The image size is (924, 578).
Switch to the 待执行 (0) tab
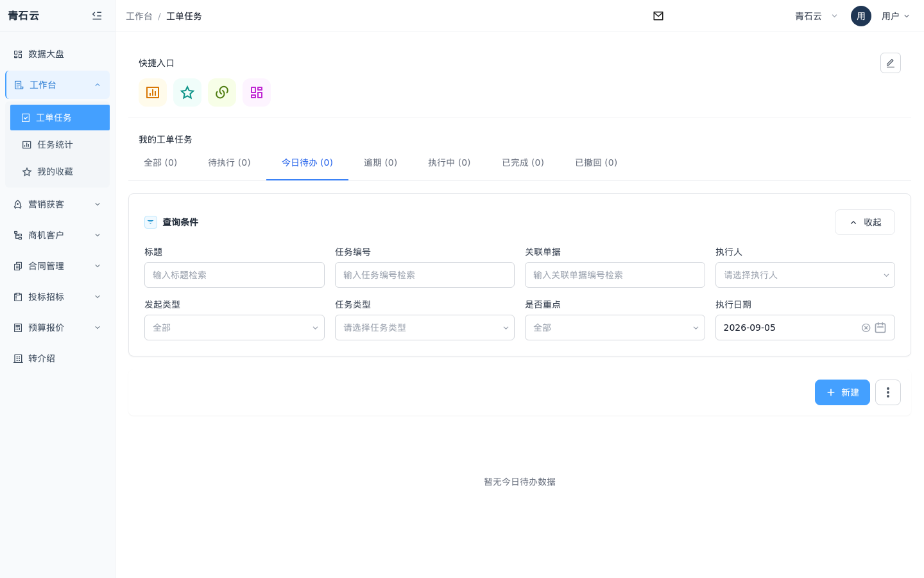point(229,162)
